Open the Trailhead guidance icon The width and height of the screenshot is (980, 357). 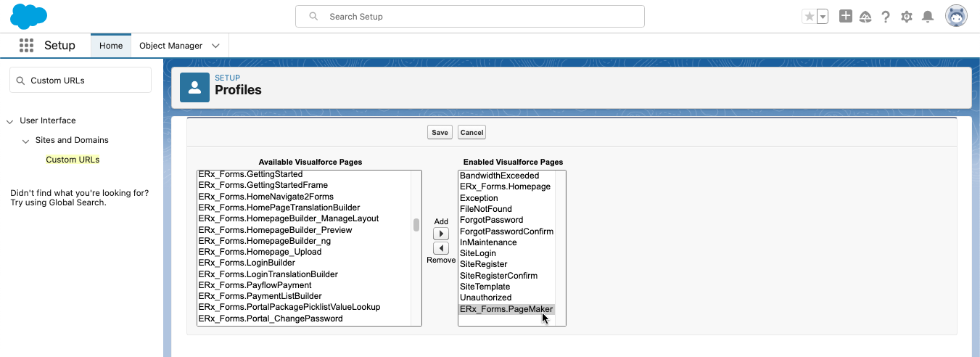(865, 17)
